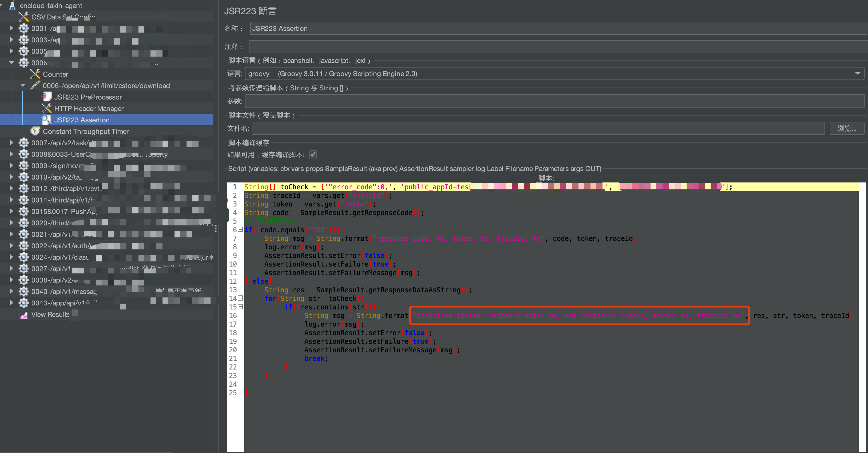Collapse the 0006 thread group node

tap(11, 63)
